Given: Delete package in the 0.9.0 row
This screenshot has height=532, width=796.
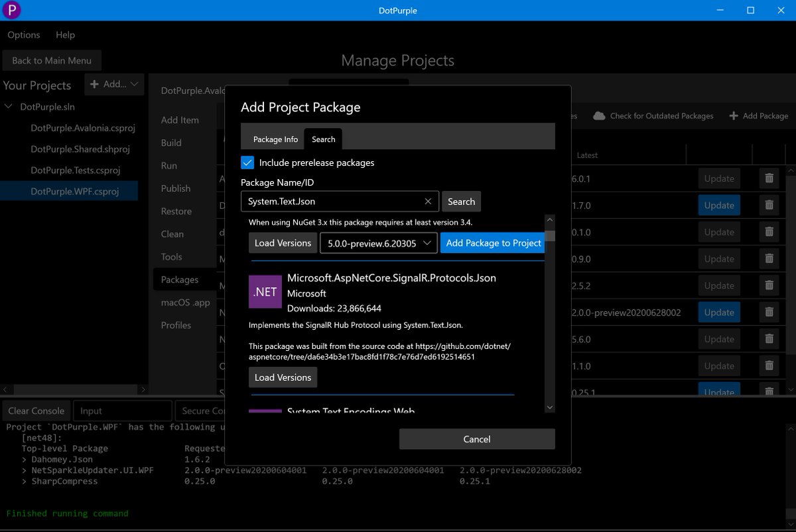Looking at the screenshot, I should (x=769, y=259).
